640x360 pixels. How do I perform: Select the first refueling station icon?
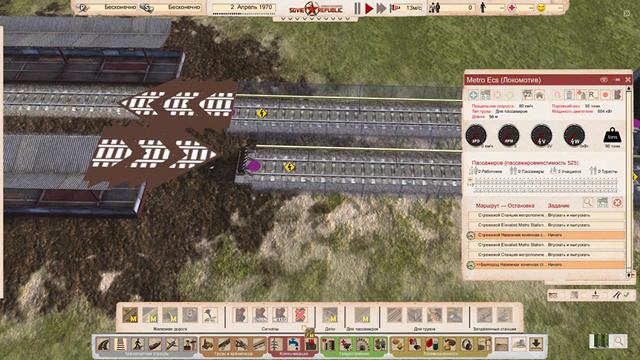pyautogui.click(x=484, y=315)
